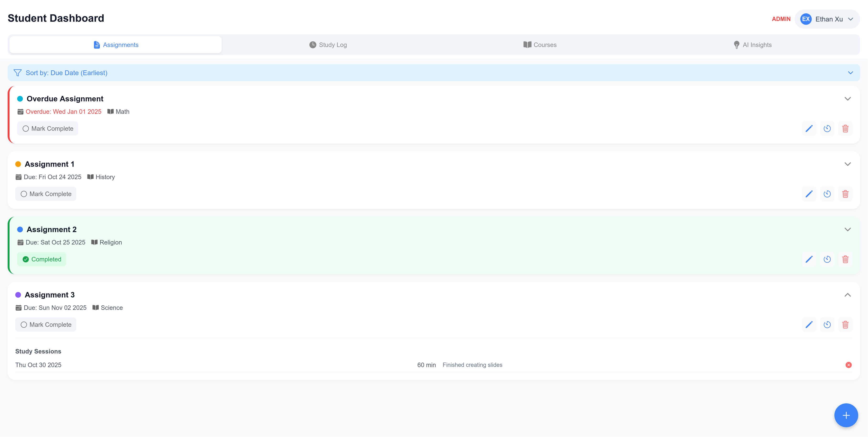Log study time for Assignment 1
The width and height of the screenshot is (868, 437).
827,194
